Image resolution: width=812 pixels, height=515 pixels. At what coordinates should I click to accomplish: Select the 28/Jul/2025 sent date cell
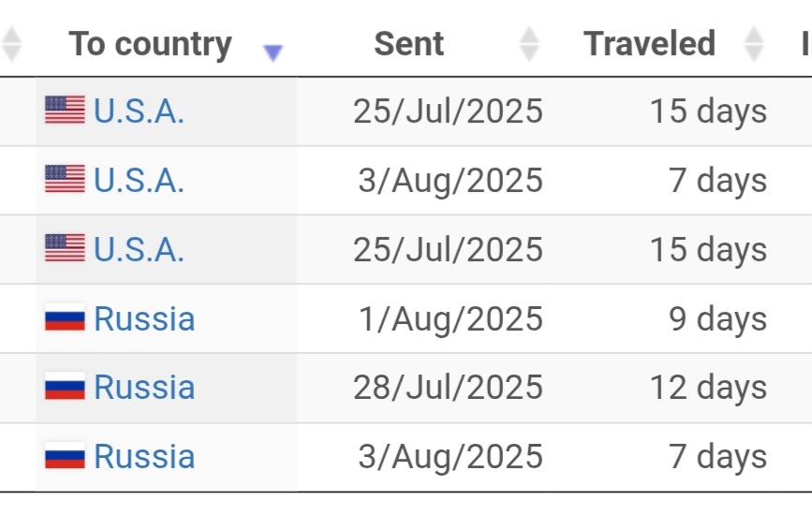[448, 388]
